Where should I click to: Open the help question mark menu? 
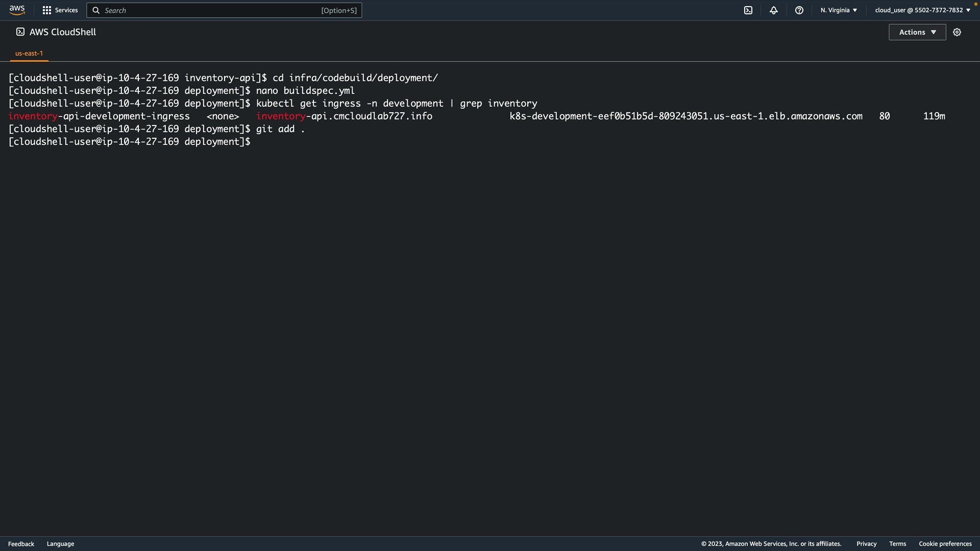[x=799, y=10]
